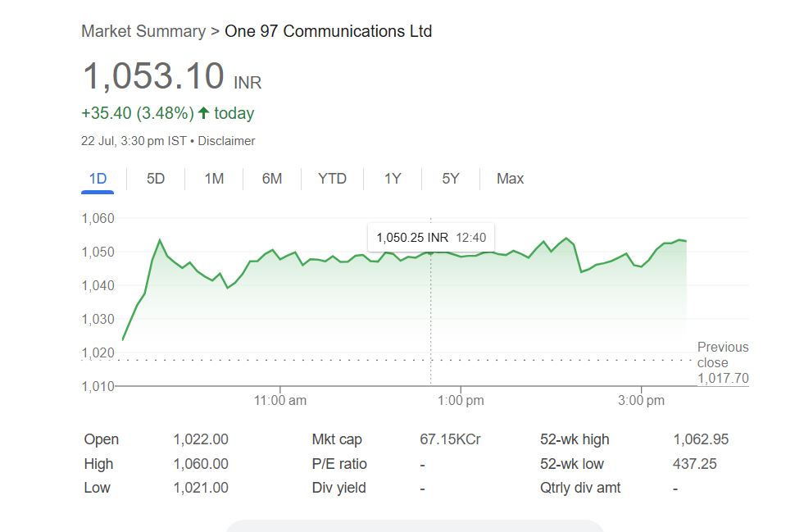
Task: View the 5Y price history tab
Action: point(451,179)
